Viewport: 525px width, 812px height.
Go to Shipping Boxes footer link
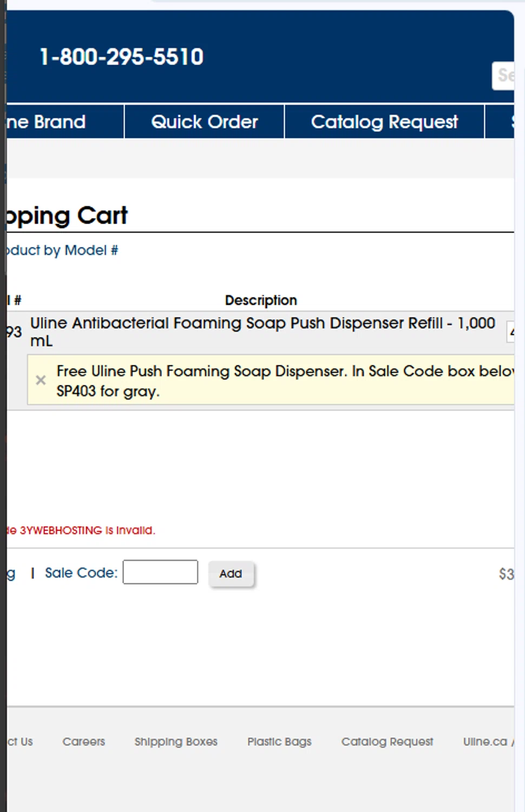tap(176, 742)
